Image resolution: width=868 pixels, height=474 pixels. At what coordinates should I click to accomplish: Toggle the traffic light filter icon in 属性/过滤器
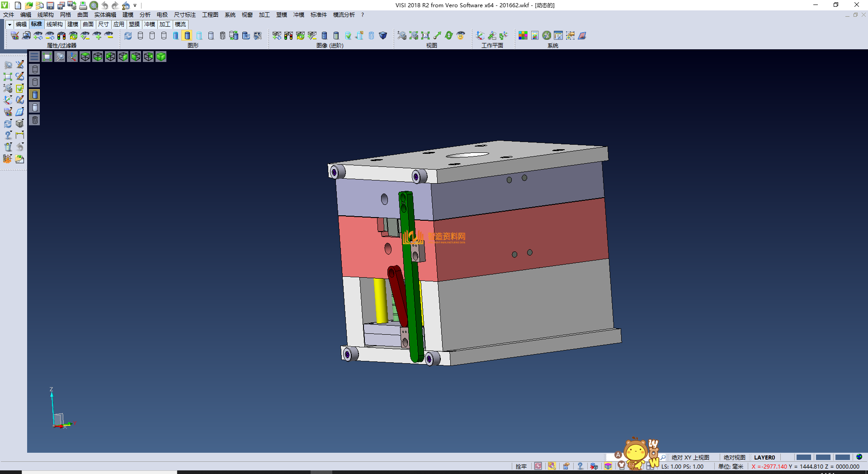[x=61, y=35]
